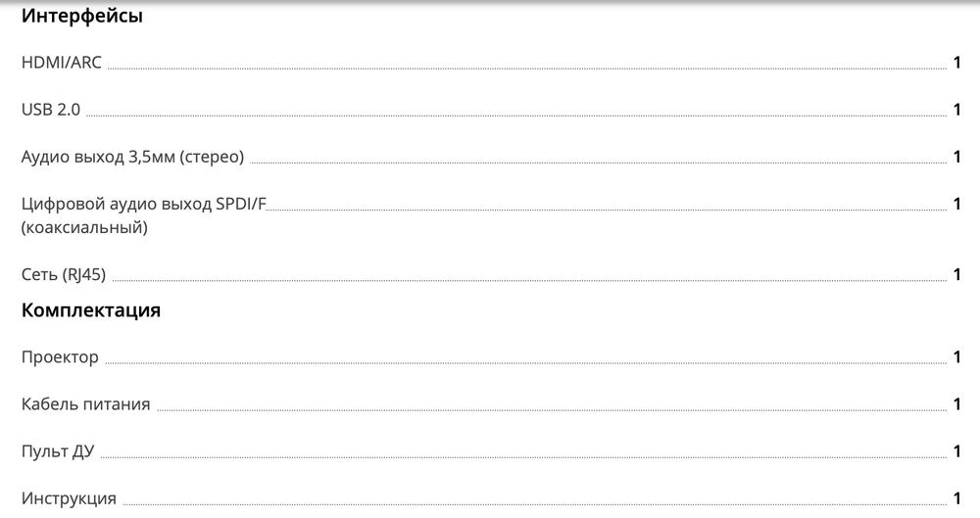Click the Аудио выход 3,5мм (стерео) label

coord(132,157)
